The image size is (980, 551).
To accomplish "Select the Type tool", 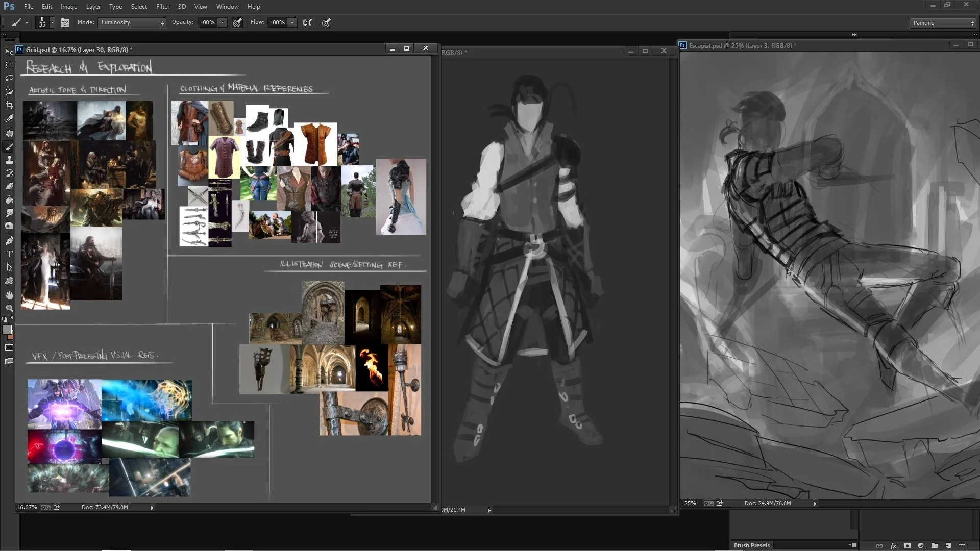I will click(x=9, y=254).
